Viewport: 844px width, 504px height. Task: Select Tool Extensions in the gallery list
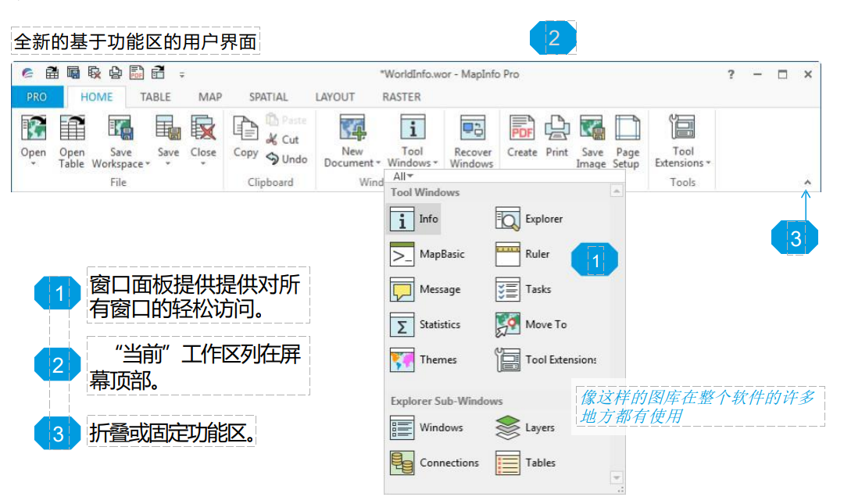tap(545, 359)
